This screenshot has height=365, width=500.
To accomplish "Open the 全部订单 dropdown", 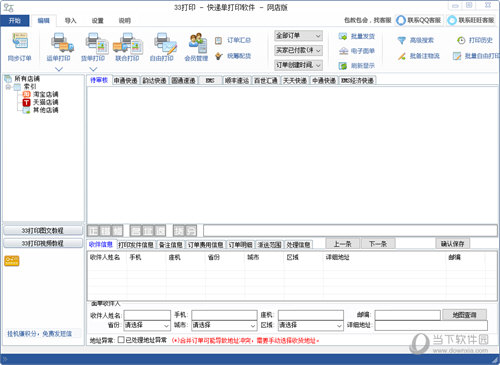I will [298, 35].
